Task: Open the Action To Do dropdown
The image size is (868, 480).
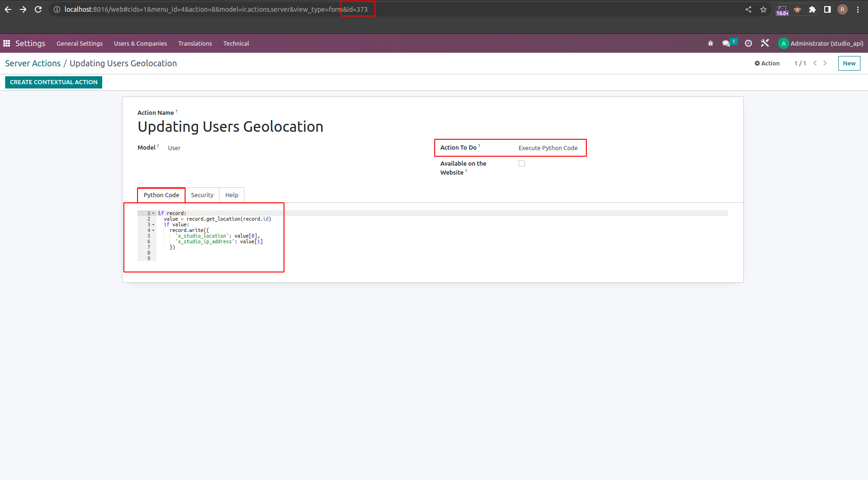Action: click(x=548, y=148)
